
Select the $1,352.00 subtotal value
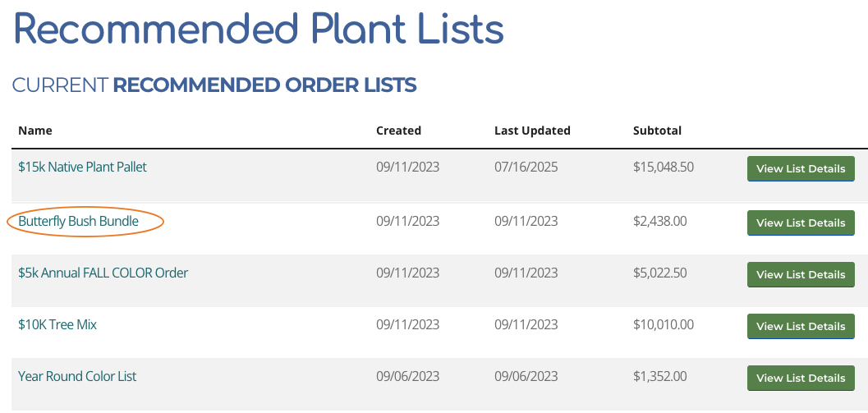coord(660,376)
